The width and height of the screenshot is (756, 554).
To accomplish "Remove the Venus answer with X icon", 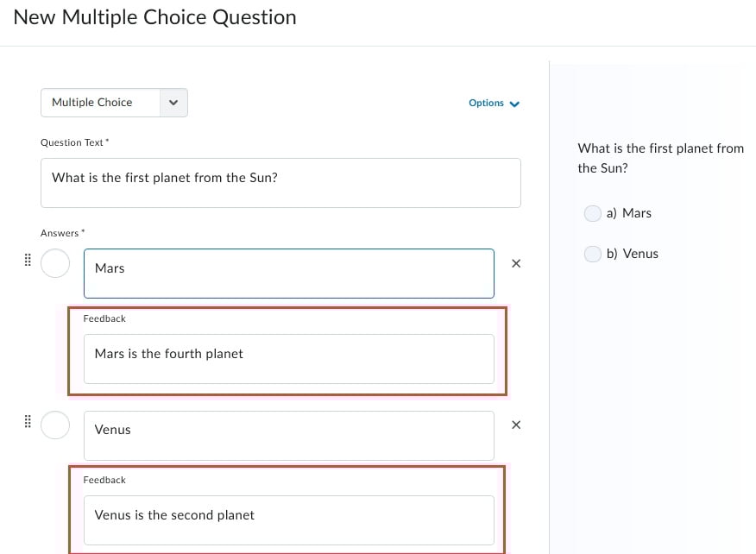I will 516,425.
